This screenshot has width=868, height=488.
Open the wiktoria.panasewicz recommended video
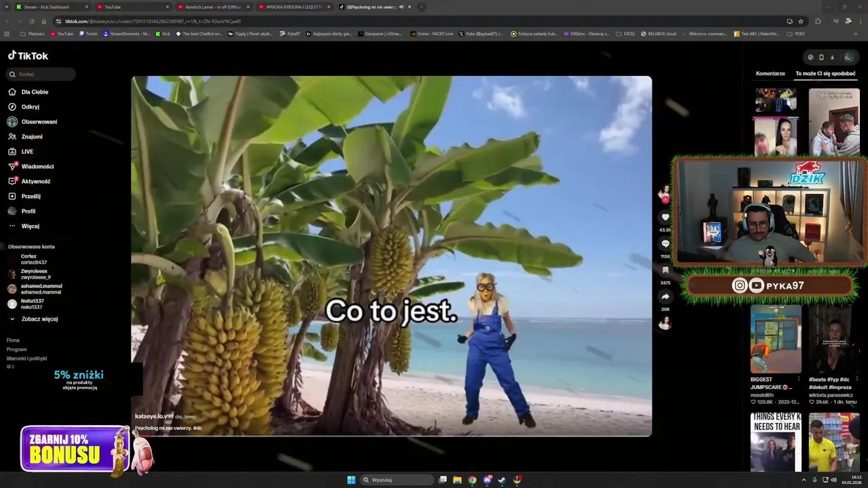pos(833,339)
